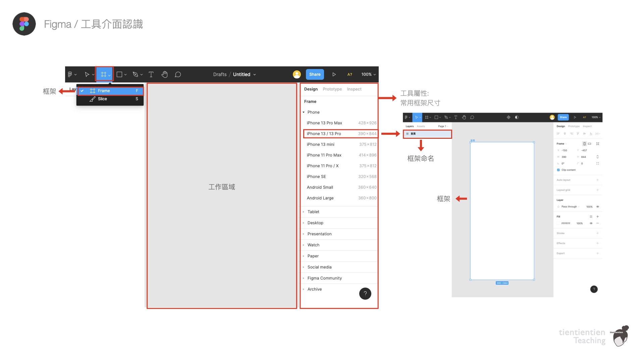Select the Move tool in the toolbar

[87, 74]
